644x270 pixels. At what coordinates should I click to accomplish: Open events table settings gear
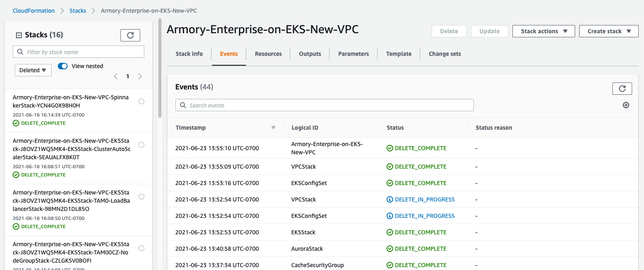pos(626,105)
